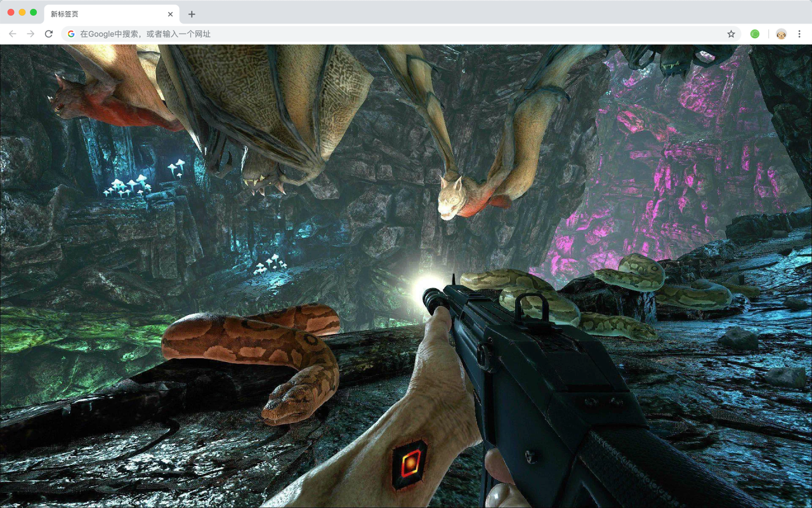Open the profile avatar menu
The height and width of the screenshot is (508, 812).
782,34
